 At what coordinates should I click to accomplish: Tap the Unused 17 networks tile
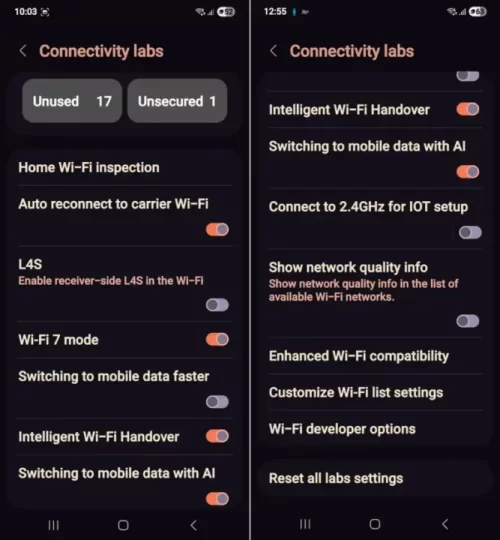tap(72, 101)
